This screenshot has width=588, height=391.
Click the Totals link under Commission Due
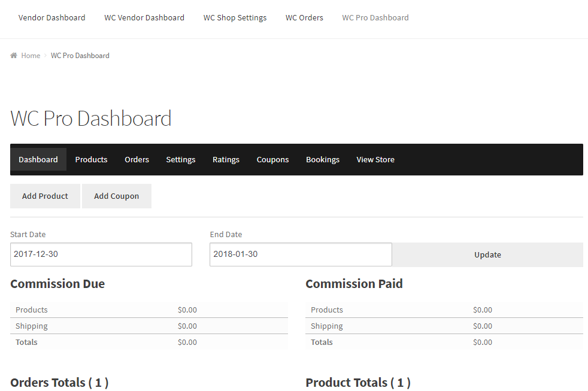pos(26,342)
